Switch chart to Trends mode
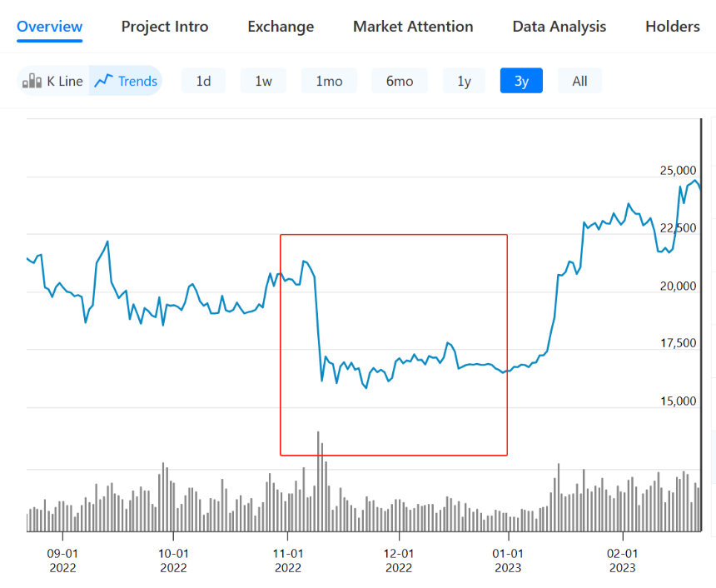 126,81
